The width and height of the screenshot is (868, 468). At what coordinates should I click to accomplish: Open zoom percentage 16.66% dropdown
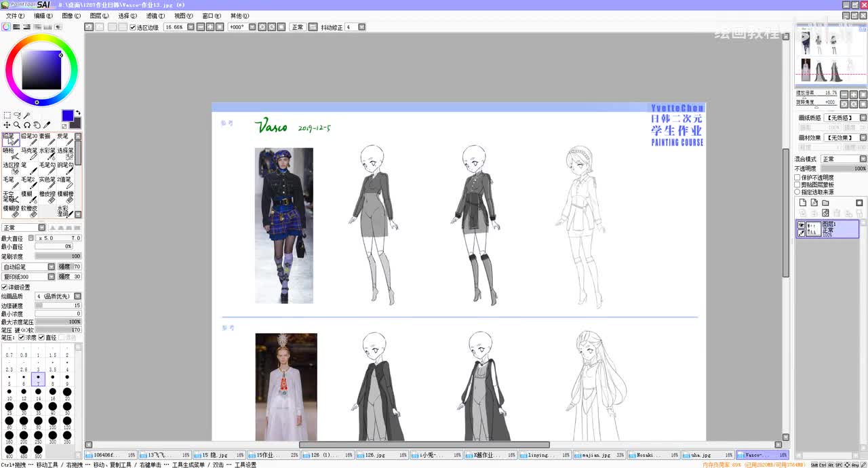191,27
